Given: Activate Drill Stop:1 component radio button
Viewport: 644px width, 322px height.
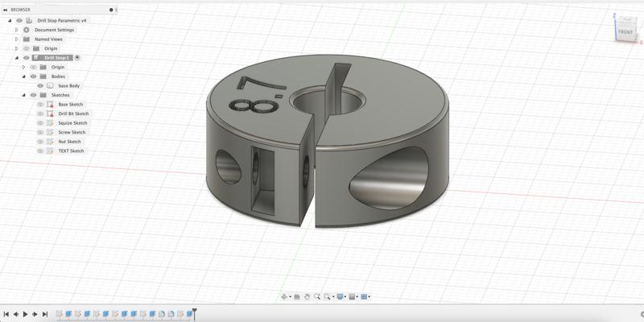Looking at the screenshot, I should pos(78,58).
